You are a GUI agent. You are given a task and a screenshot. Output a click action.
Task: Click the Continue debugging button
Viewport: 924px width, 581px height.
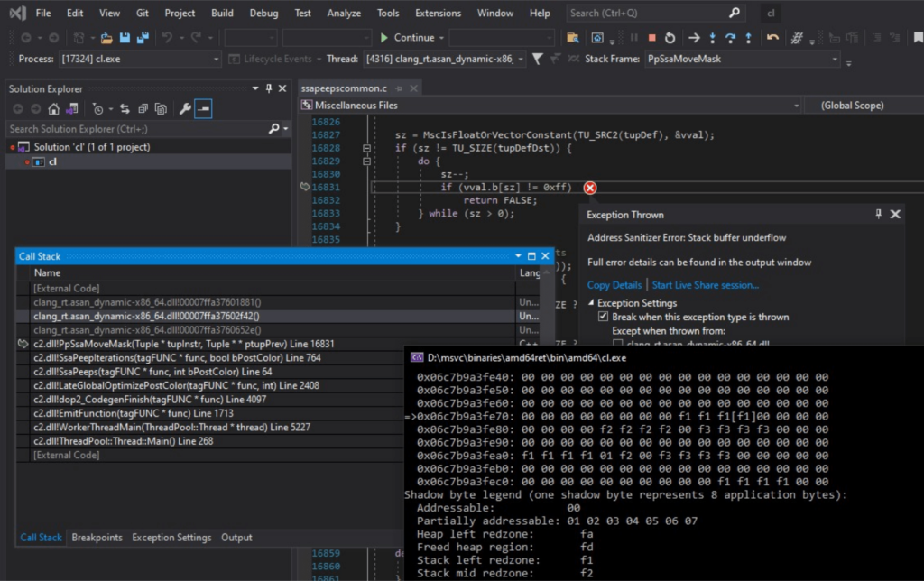(x=407, y=38)
